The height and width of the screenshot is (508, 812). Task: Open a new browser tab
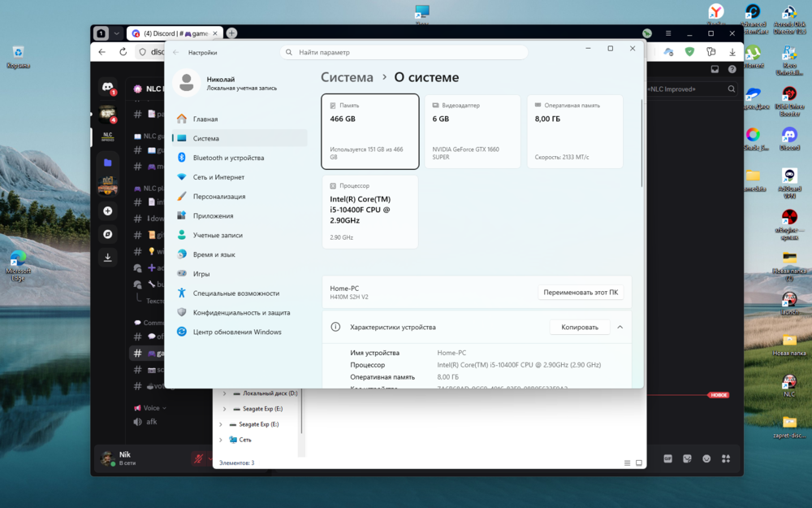[231, 33]
